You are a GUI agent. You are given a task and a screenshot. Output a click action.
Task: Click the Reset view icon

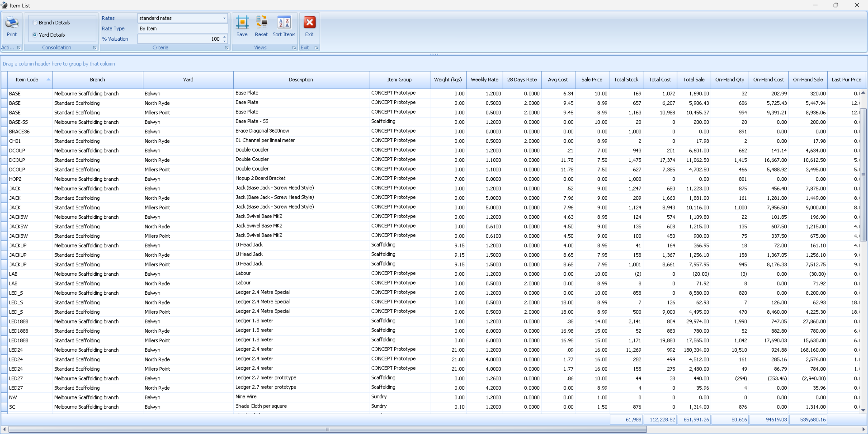coord(261,23)
